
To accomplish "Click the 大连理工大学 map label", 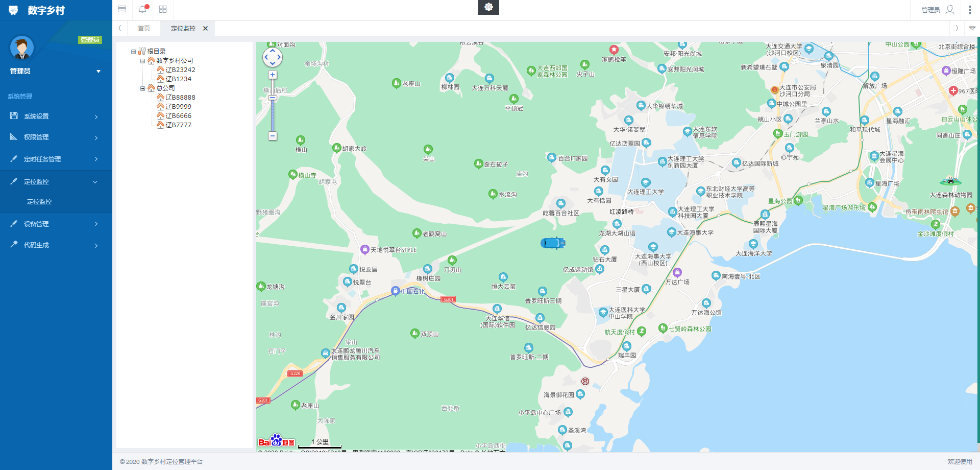I will 646,192.
